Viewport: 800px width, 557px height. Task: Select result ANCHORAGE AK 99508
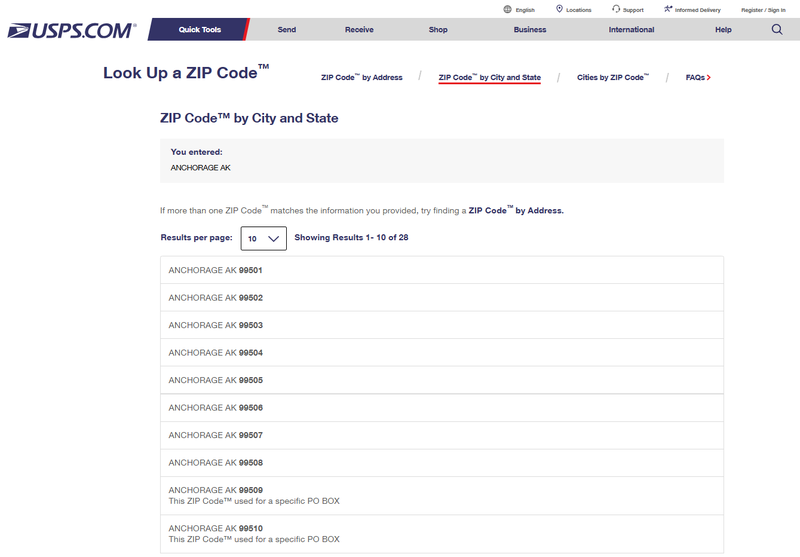click(442, 463)
